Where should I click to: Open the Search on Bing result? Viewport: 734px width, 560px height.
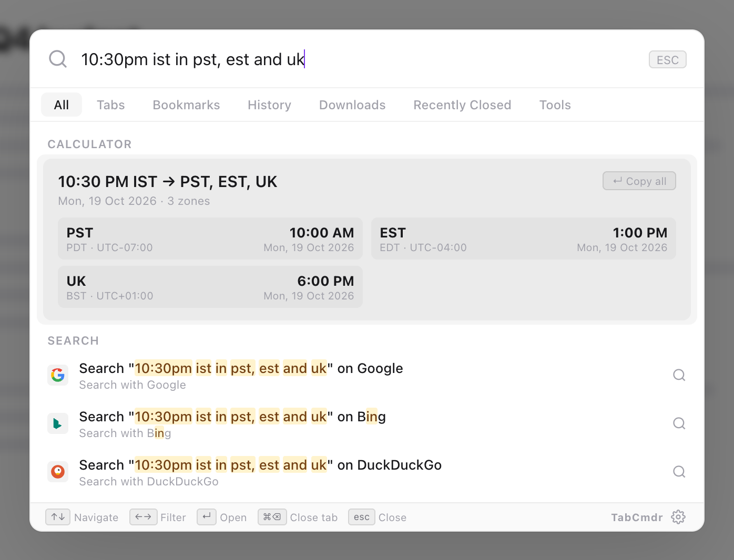tap(367, 423)
